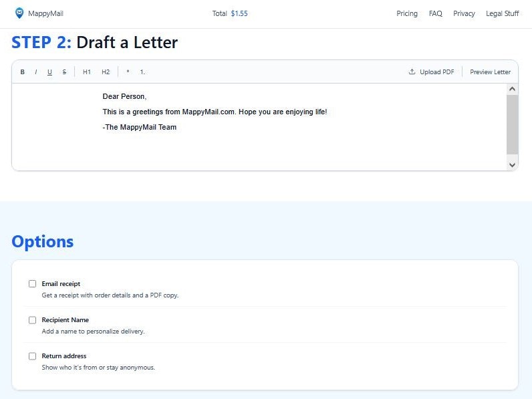The image size is (532, 399).
Task: Insert a bulleted list
Action: (x=128, y=72)
